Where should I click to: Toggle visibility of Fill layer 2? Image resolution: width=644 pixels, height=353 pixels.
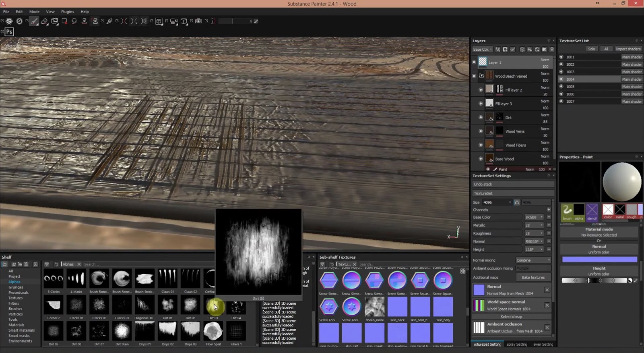[481, 90]
